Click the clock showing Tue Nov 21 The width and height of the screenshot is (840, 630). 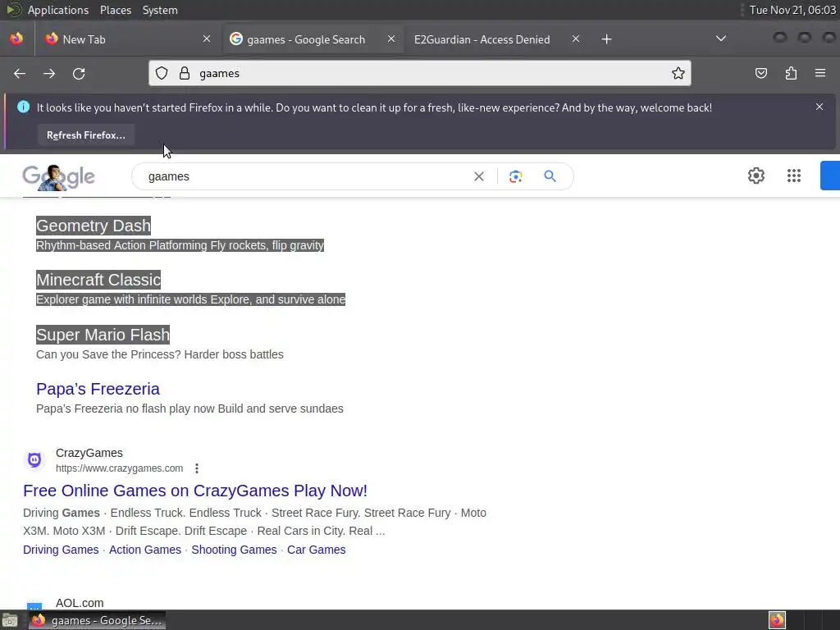click(x=792, y=10)
